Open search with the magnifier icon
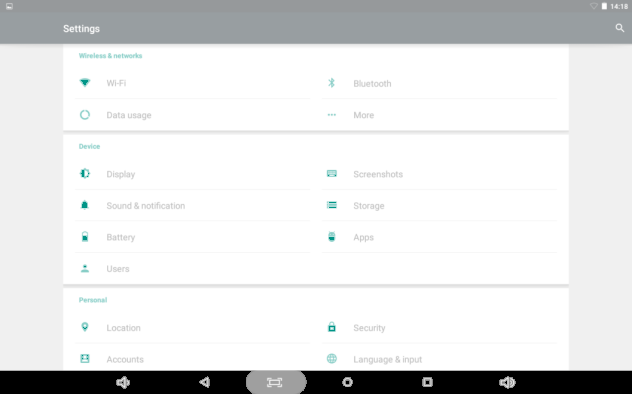Viewport: 632px width, 394px height. 620,28
